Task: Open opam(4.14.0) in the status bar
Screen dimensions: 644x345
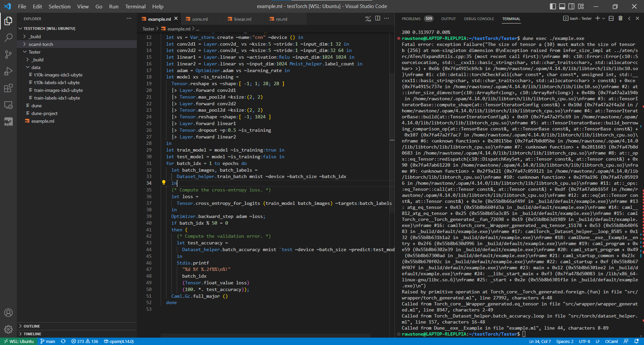Action: [x=119, y=341]
